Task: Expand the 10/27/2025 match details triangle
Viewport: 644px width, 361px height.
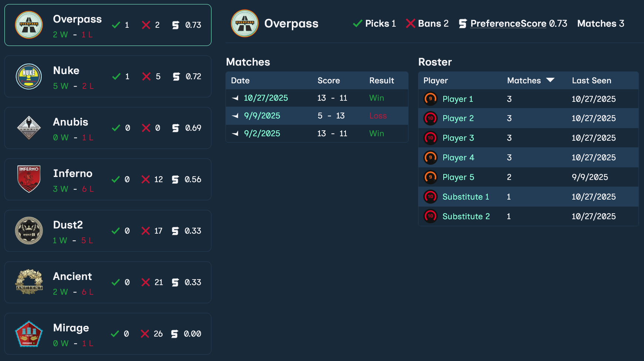Action: [235, 98]
